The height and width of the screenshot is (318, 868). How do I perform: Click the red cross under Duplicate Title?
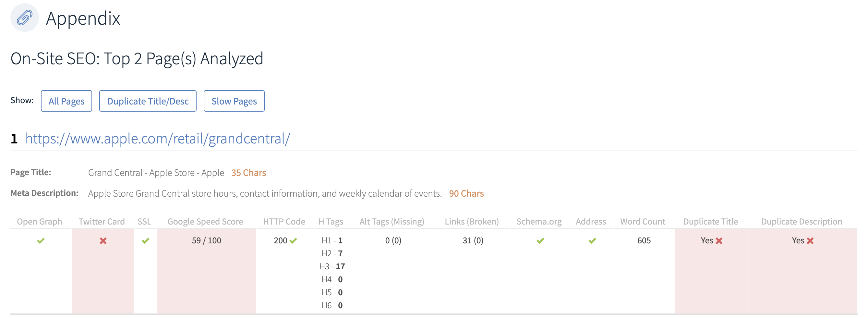(x=719, y=241)
